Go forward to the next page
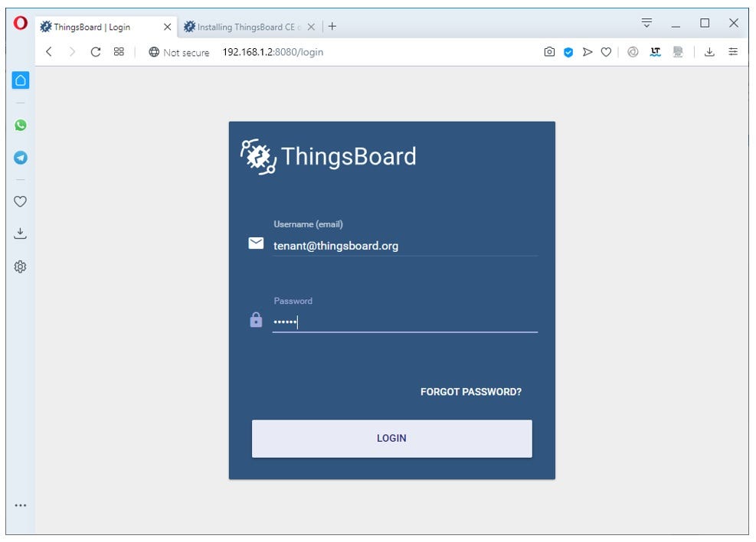 pyautogui.click(x=72, y=51)
